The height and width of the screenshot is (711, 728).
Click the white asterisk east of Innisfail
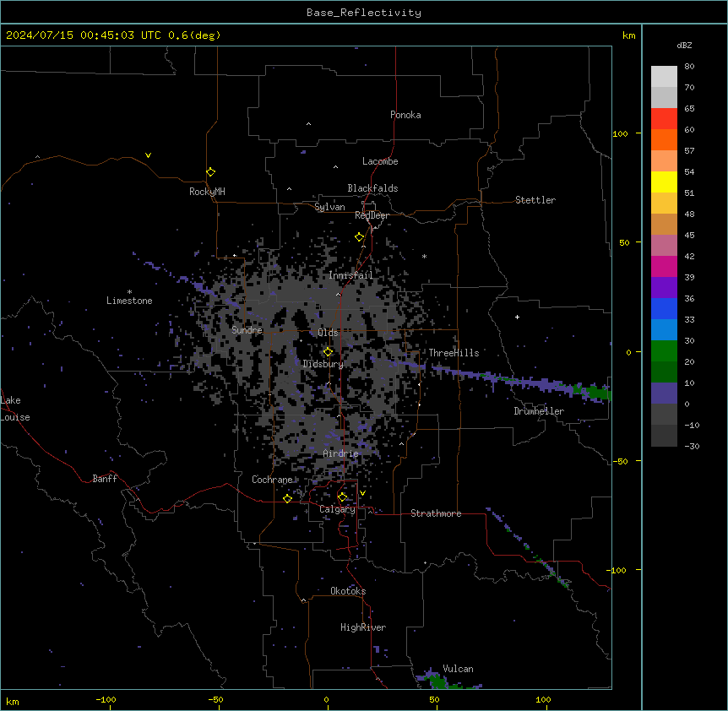click(x=424, y=256)
